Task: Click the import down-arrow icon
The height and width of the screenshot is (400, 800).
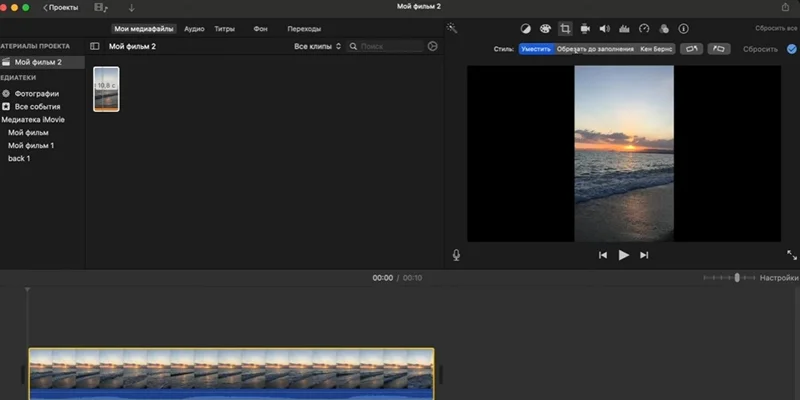Action: tap(132, 8)
